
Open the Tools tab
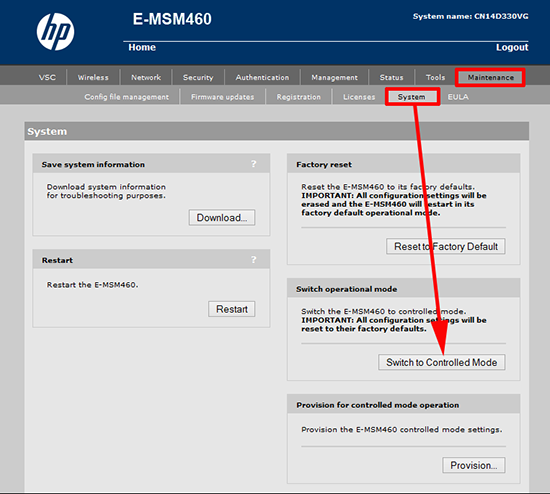(435, 77)
